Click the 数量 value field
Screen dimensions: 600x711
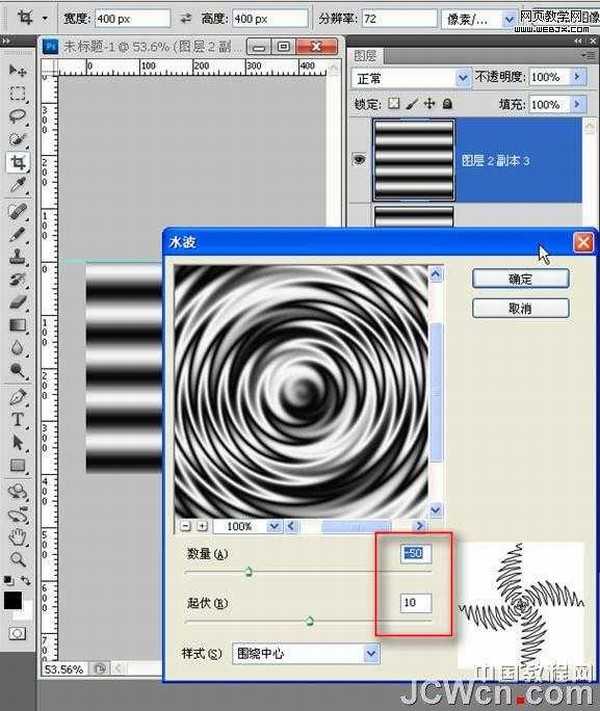pyautogui.click(x=415, y=553)
